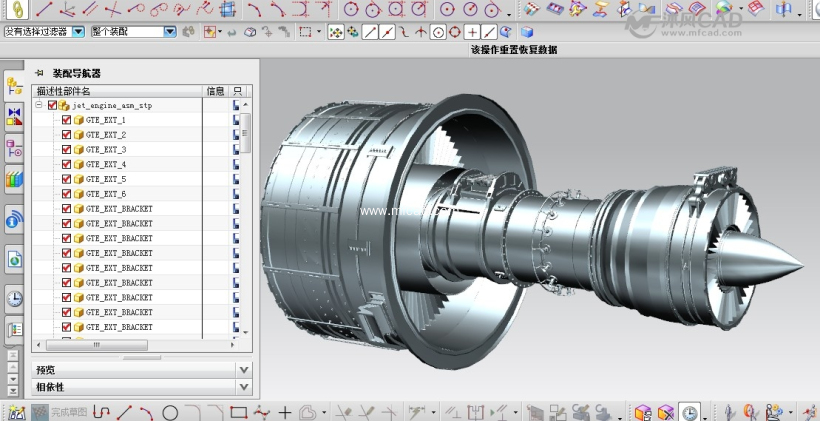Open the Reuse Library books icon

14,180
